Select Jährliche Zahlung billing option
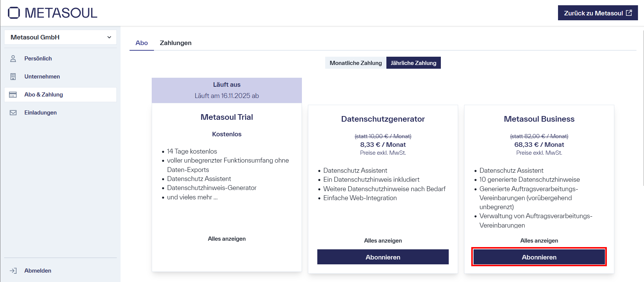Screen dimensions: 644x282 [x=413, y=63]
